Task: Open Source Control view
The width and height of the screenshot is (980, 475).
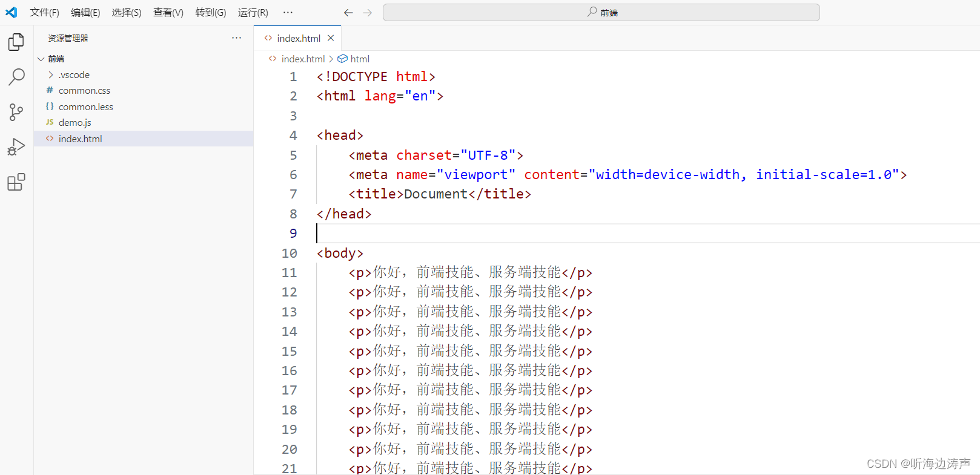Action: tap(16, 112)
